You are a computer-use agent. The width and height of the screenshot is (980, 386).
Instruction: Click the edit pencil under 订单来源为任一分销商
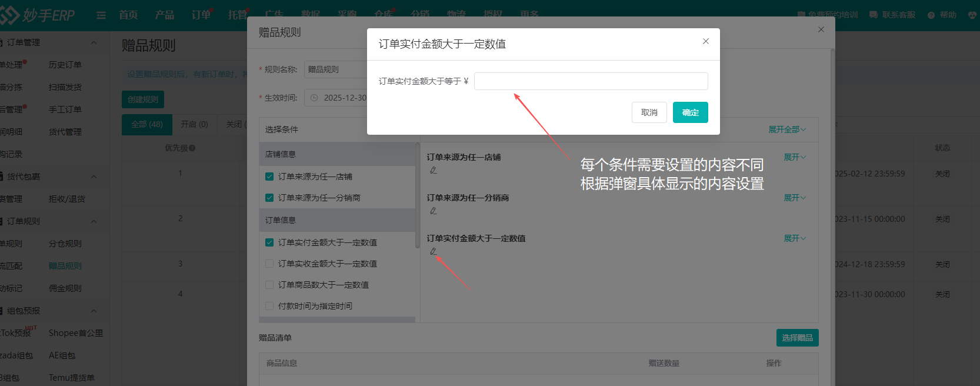pyautogui.click(x=434, y=211)
